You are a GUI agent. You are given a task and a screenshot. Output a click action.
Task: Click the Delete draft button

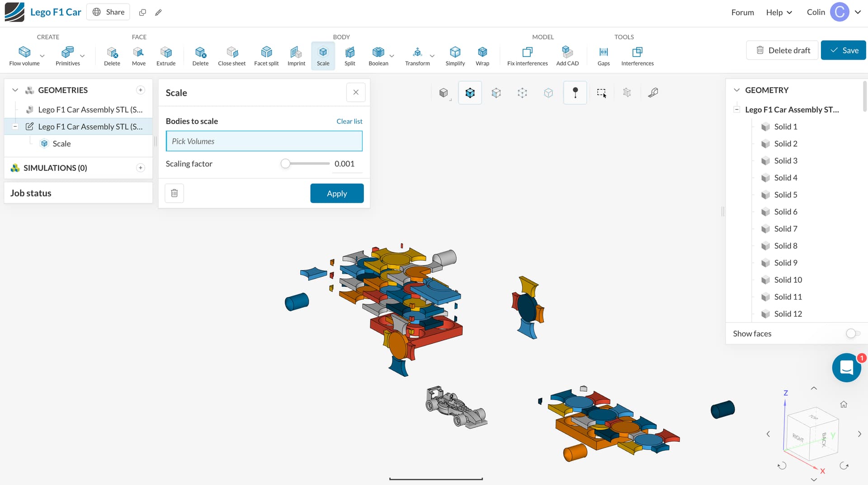tap(782, 50)
